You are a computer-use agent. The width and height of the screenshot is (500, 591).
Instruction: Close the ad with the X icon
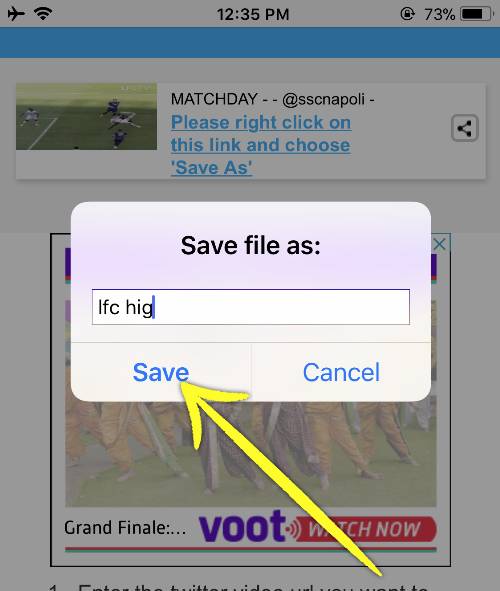tap(439, 244)
